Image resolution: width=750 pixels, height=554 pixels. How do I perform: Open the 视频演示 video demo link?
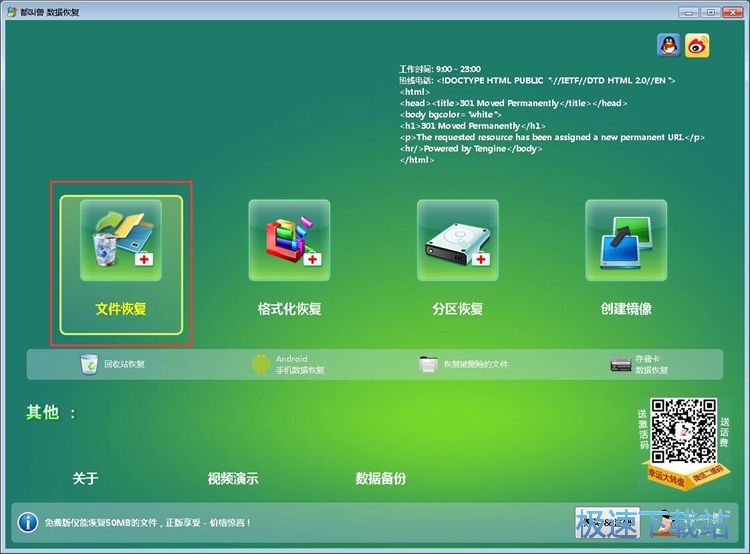(233, 478)
